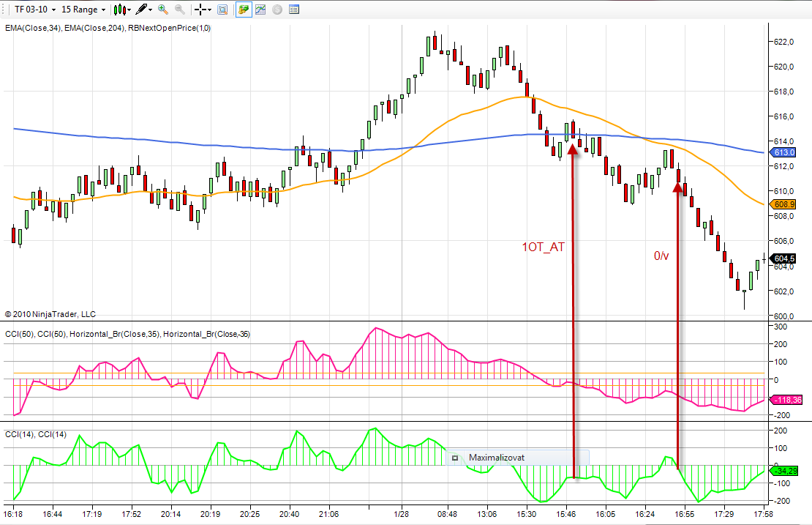The width and height of the screenshot is (812, 525).
Task: Click the blue 613.0 EMA price marker
Action: pos(783,152)
